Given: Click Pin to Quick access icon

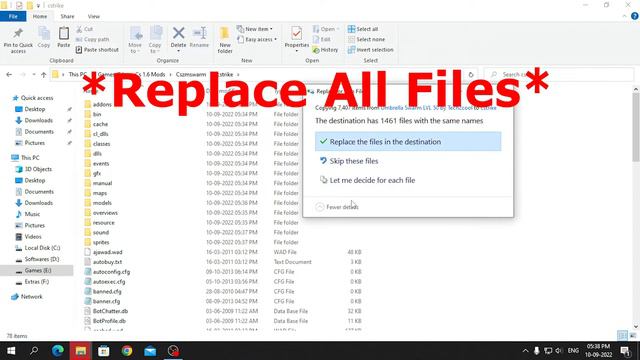Looking at the screenshot, I should (x=18, y=40).
